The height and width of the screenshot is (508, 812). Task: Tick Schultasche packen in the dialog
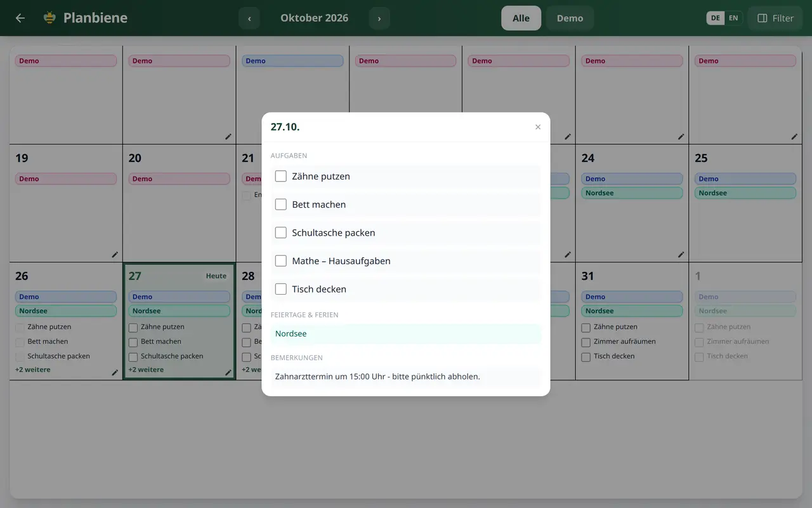tap(281, 232)
